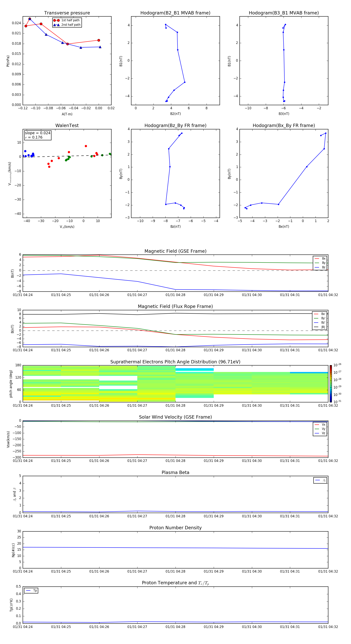Click the Tp(10^6K) y-axis label
351x644 pixels.
(x=12, y=605)
